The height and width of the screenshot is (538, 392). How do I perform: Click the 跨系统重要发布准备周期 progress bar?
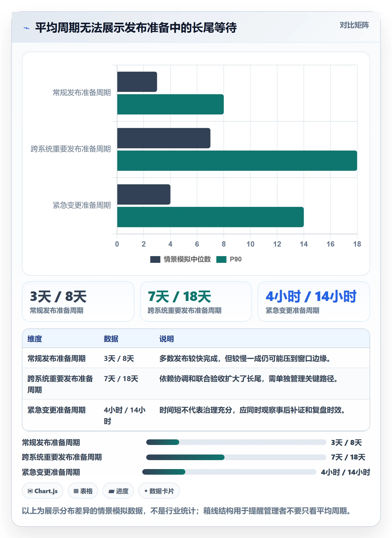[x=236, y=457]
